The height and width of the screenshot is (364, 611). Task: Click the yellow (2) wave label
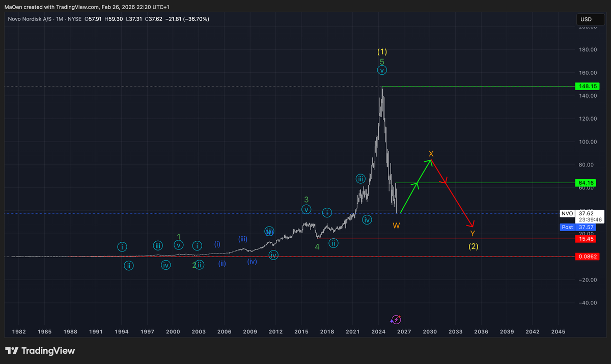[473, 246]
